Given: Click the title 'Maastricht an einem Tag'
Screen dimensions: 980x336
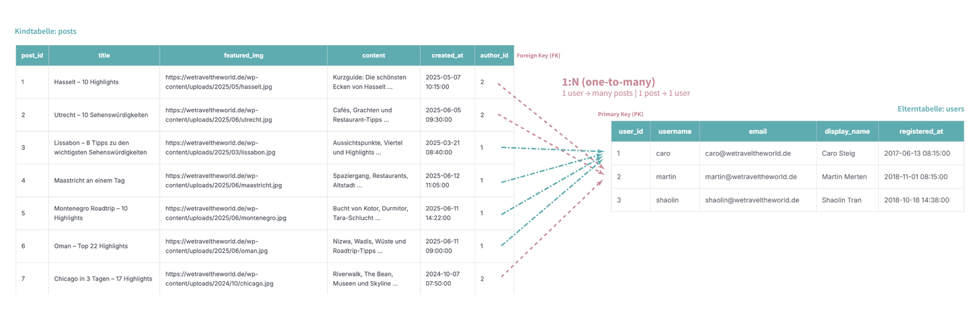Looking at the screenshot, I should 90,181.
